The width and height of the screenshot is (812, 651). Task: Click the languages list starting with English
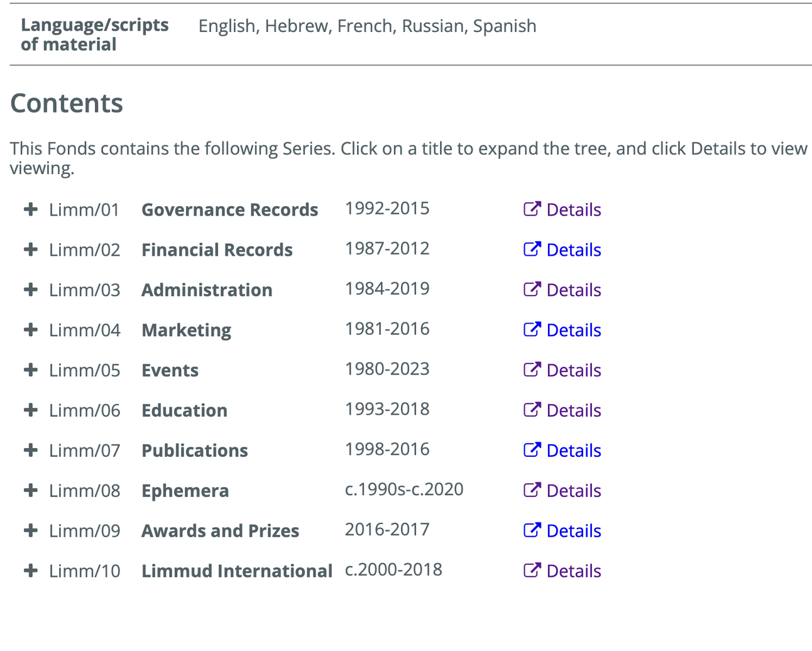368,26
